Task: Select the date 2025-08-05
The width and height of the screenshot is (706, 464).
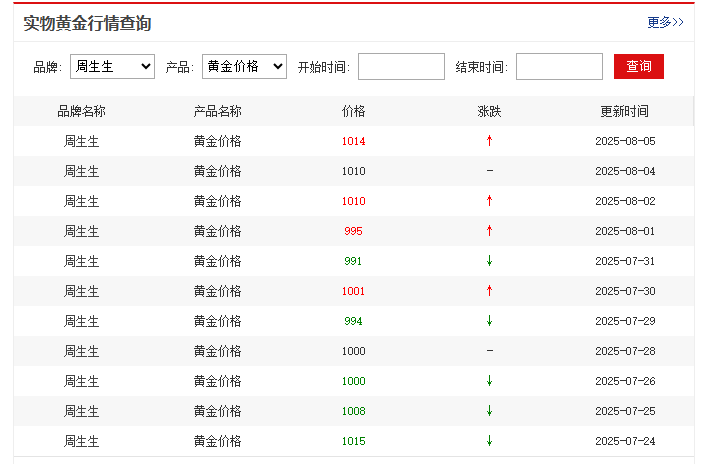Action: pos(625,141)
